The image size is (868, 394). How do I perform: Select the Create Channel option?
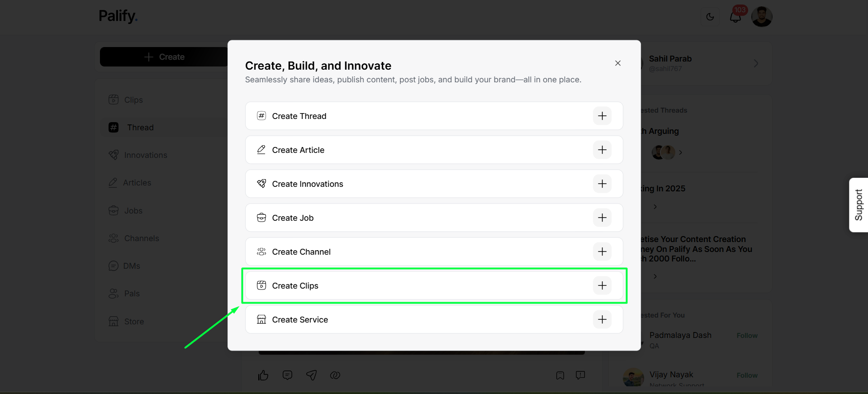434,252
